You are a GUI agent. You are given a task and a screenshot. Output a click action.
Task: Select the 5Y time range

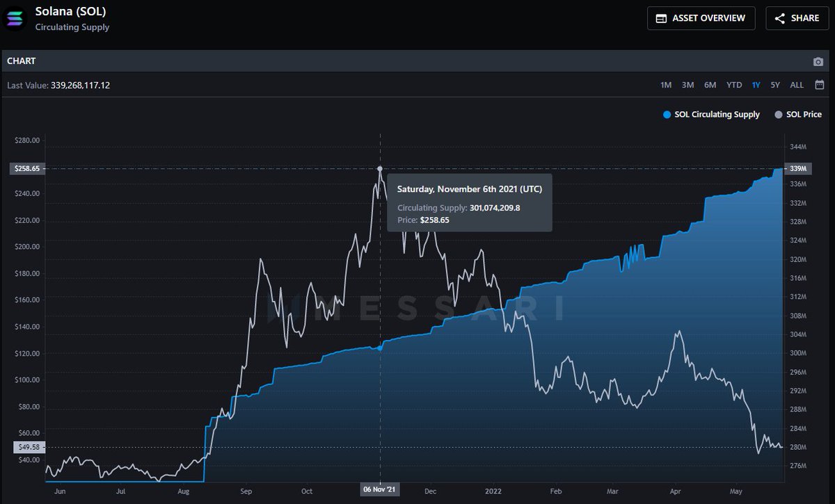point(775,85)
